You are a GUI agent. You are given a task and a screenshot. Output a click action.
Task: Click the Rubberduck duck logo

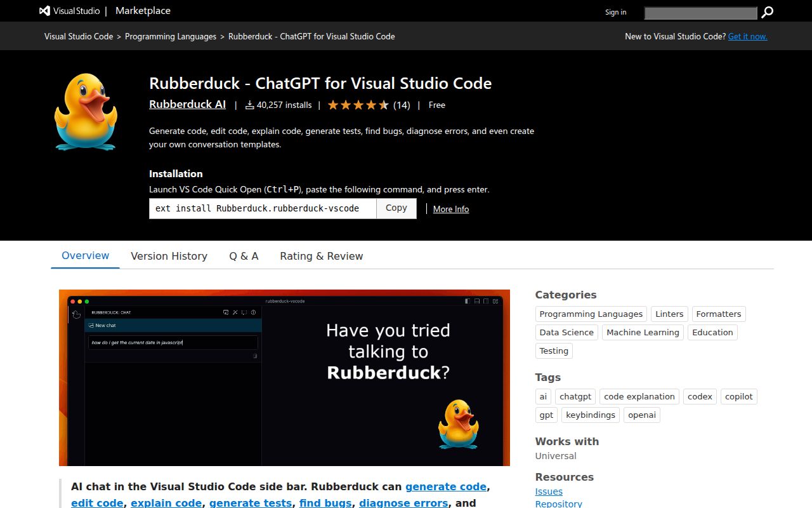85,112
